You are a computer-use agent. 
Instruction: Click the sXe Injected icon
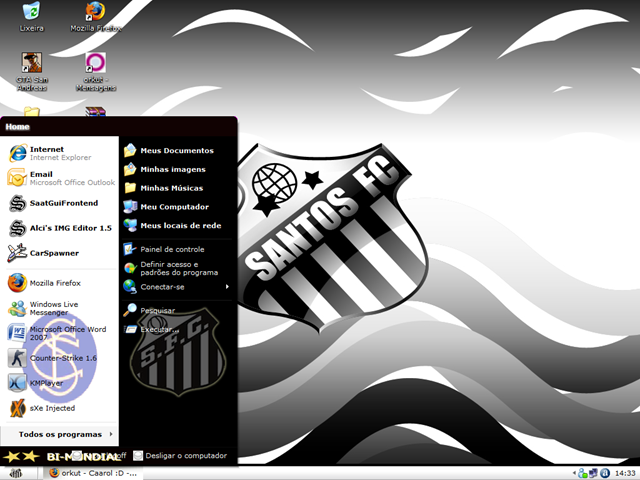[17, 408]
